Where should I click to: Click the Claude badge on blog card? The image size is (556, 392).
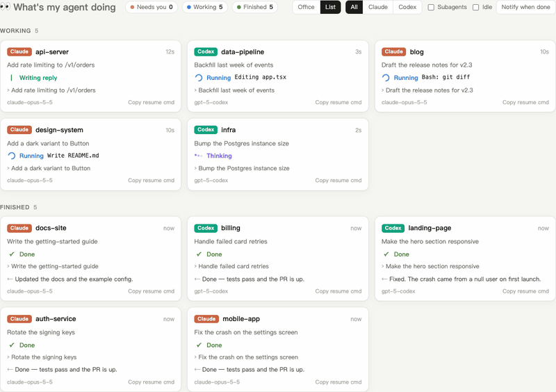[393, 52]
